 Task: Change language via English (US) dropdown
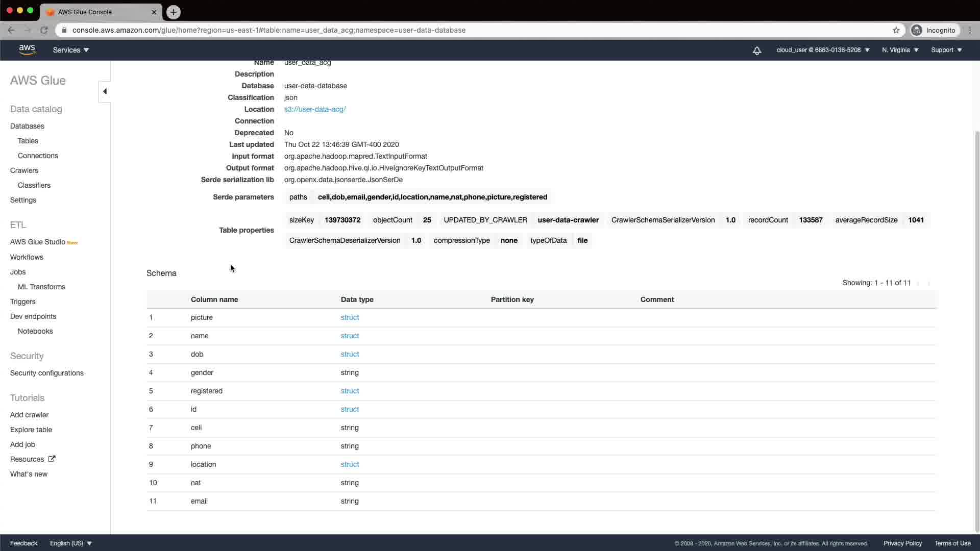pyautogui.click(x=71, y=543)
